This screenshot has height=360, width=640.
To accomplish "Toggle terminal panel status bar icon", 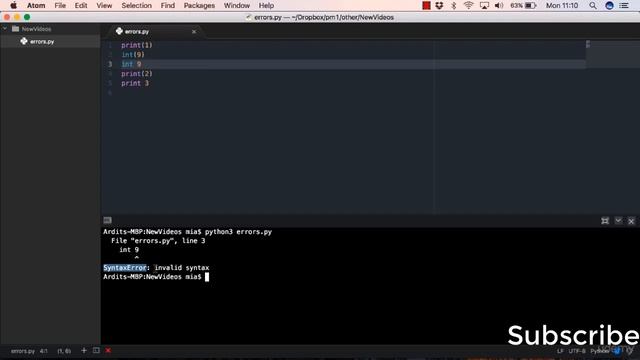I will click(96, 350).
